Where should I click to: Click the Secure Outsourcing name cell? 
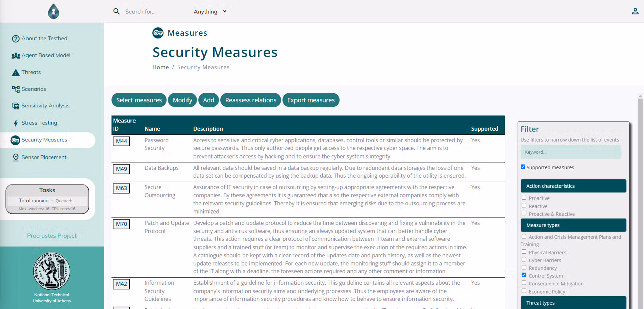pyautogui.click(x=160, y=191)
